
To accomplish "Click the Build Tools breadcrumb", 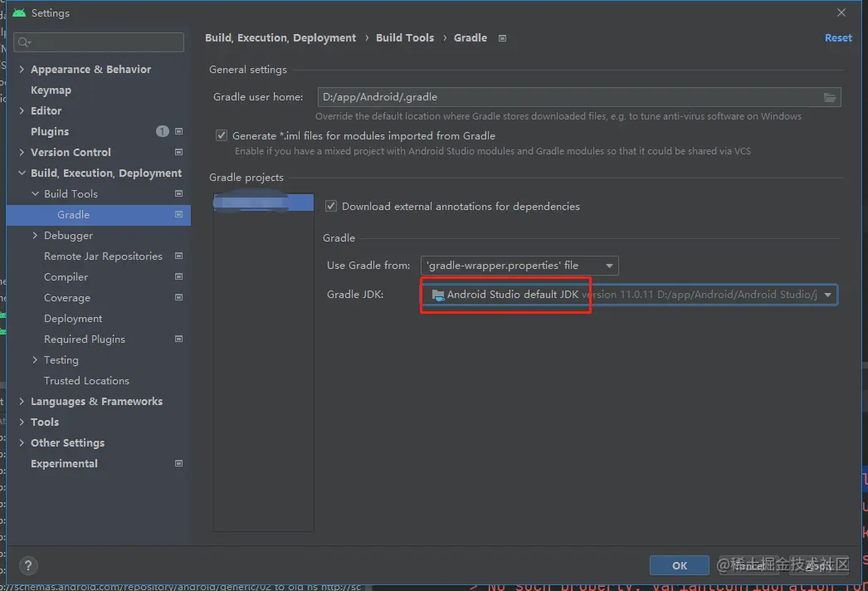I will click(405, 38).
